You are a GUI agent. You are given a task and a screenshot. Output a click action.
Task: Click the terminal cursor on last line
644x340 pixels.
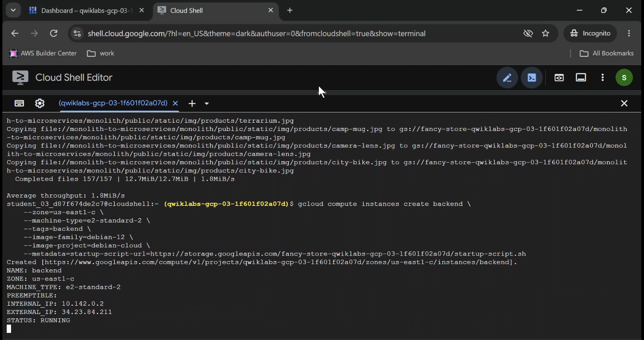(9, 329)
